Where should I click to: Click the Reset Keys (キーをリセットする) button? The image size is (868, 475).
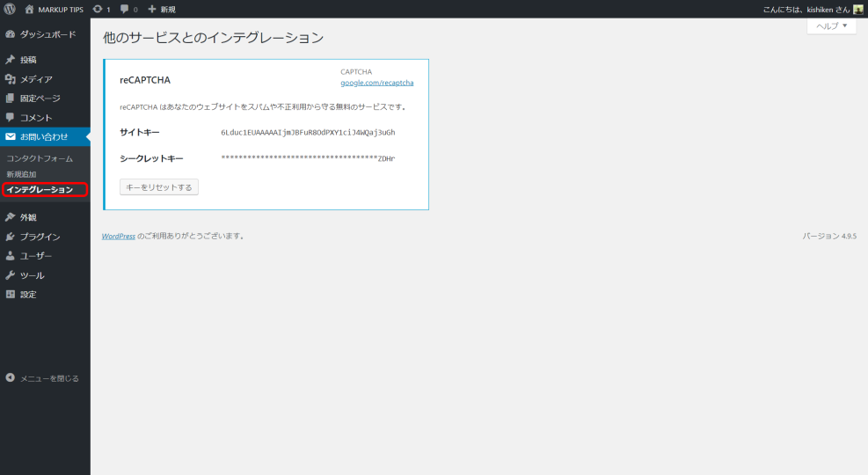159,187
